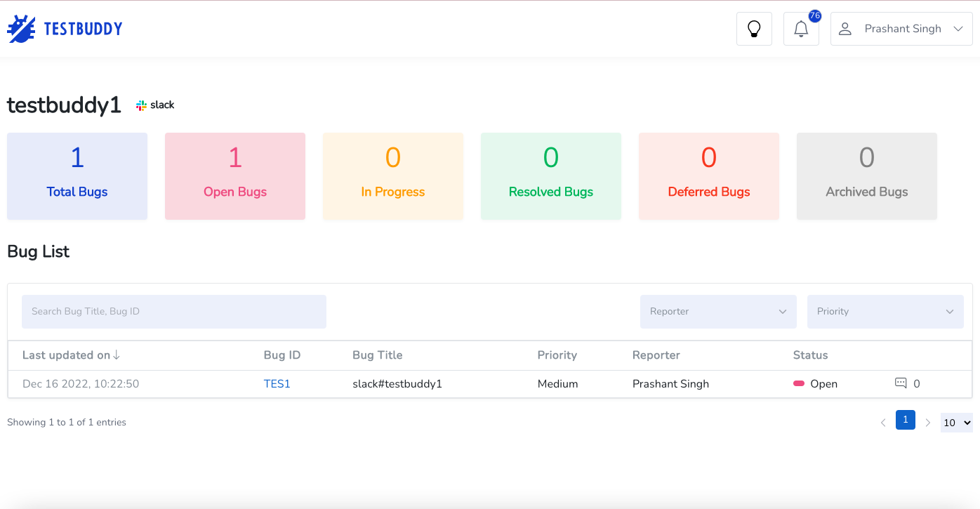This screenshot has width=980, height=509.
Task: Open the lightbulb suggestions icon
Action: (x=754, y=28)
